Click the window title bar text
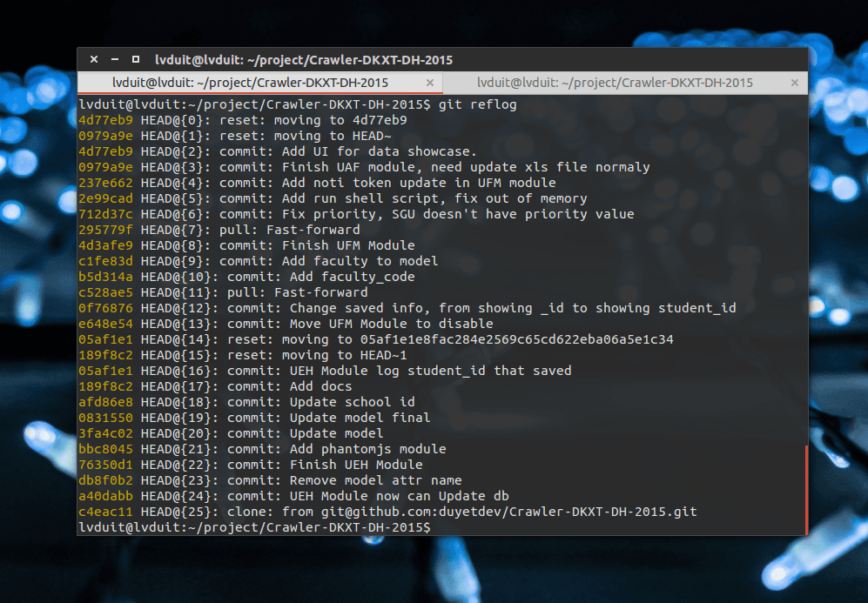868x603 pixels. click(305, 59)
